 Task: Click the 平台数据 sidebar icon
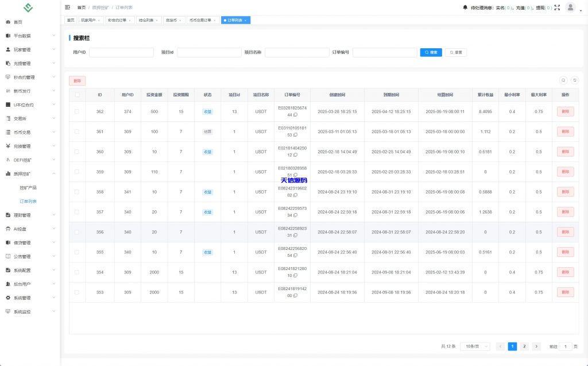[8, 36]
